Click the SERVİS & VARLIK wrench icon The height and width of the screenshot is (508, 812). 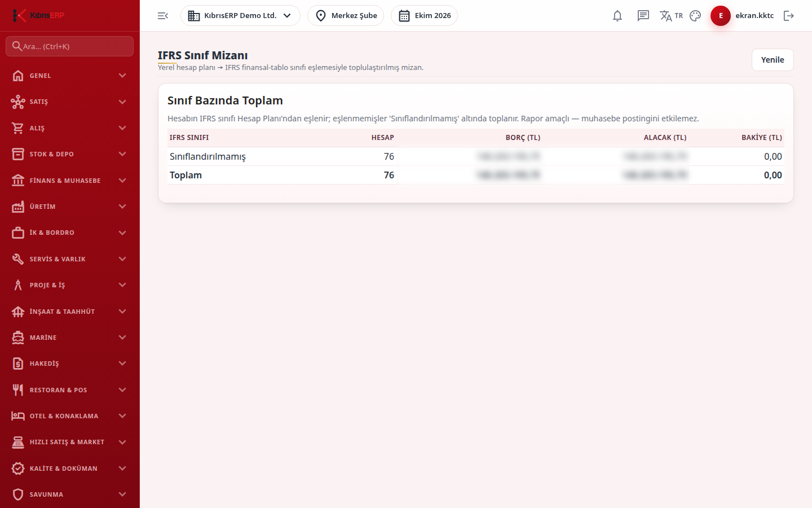pos(18,259)
